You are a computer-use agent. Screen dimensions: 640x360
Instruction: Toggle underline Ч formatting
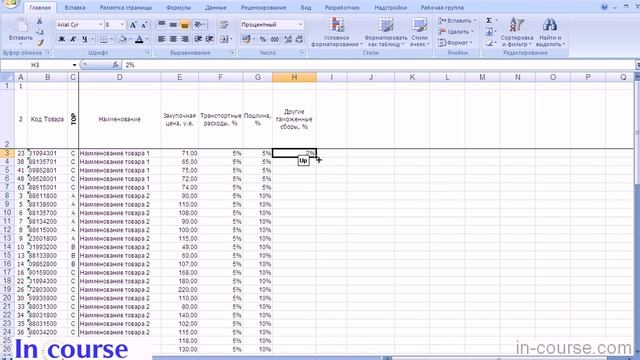(84, 39)
